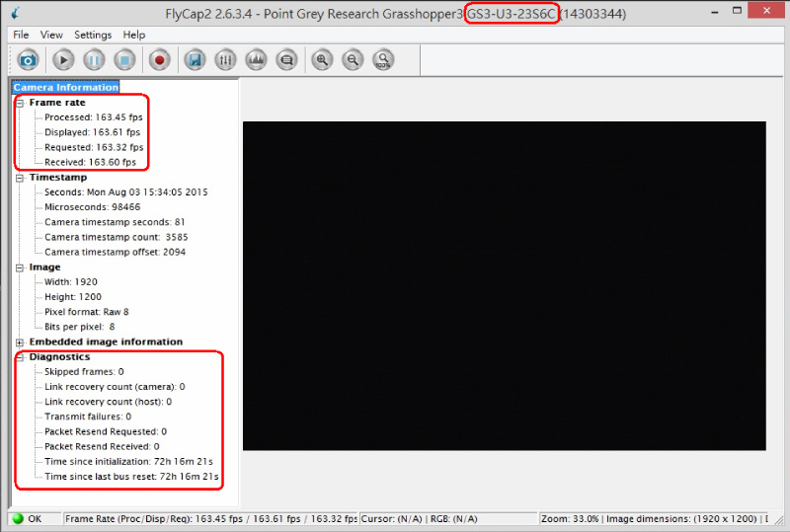Screen dimensions: 790x532
Task: Select the Camera Information header
Action: [66, 88]
